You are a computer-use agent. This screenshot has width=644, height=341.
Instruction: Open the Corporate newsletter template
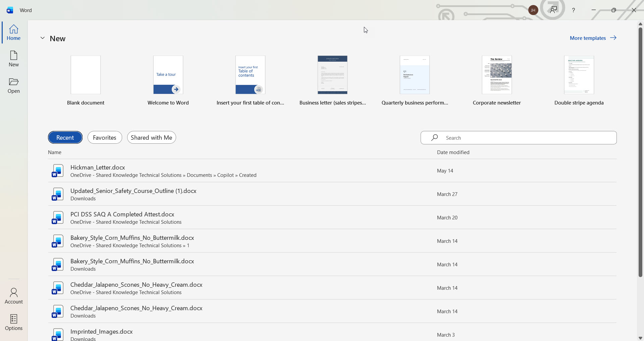(x=497, y=81)
